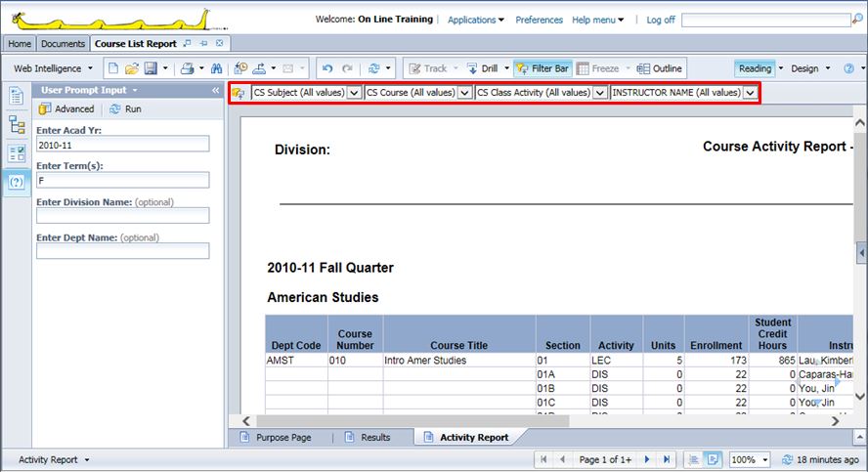Image resolution: width=868 pixels, height=472 pixels.
Task: Undo the last action
Action: (x=327, y=68)
